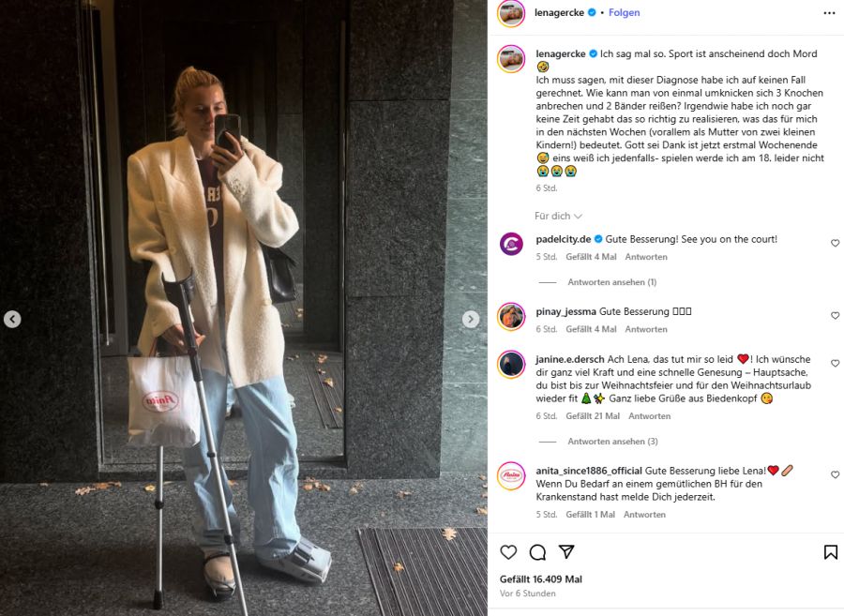Expand 'Antworten ansehen (1)' replies
The height and width of the screenshot is (616, 844).
pyautogui.click(x=612, y=282)
